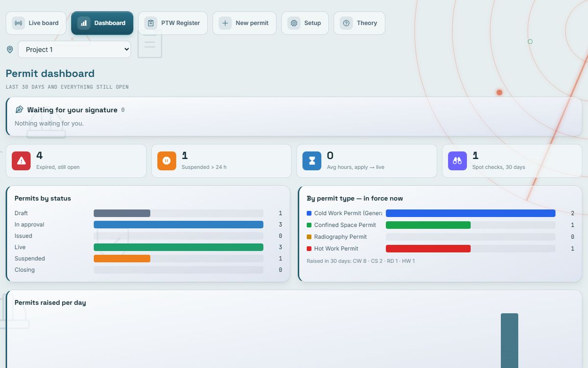Click the Suspended status orange bar

(122, 259)
